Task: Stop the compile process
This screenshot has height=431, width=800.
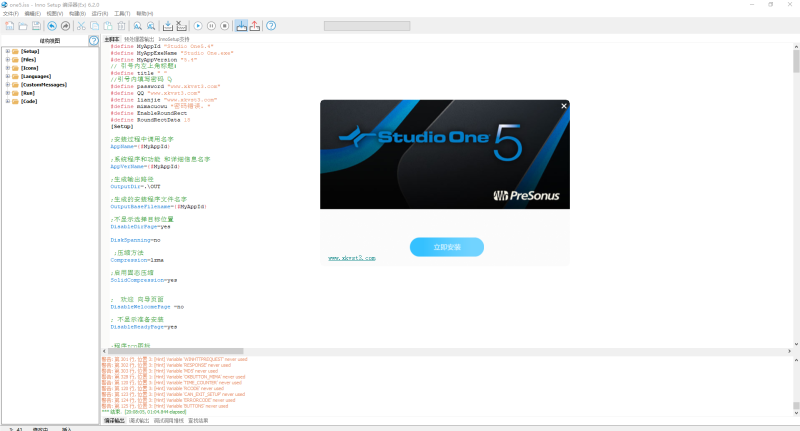Action: (181, 26)
